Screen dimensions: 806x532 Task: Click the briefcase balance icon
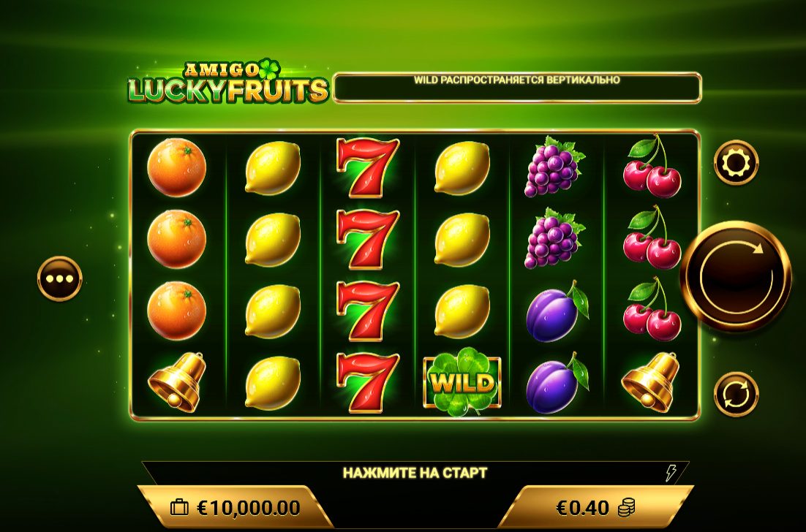pos(179,508)
